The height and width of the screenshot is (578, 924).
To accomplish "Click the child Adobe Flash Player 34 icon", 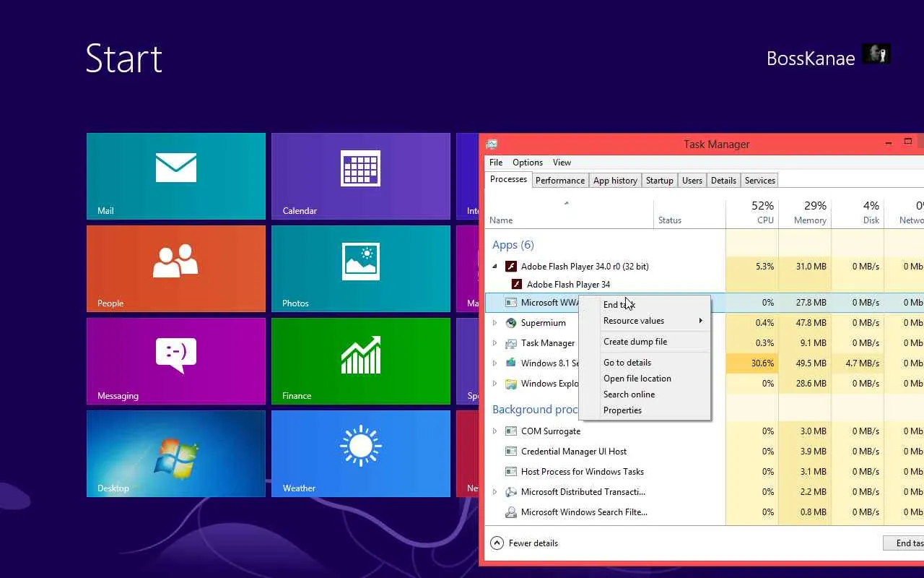I will pos(517,285).
